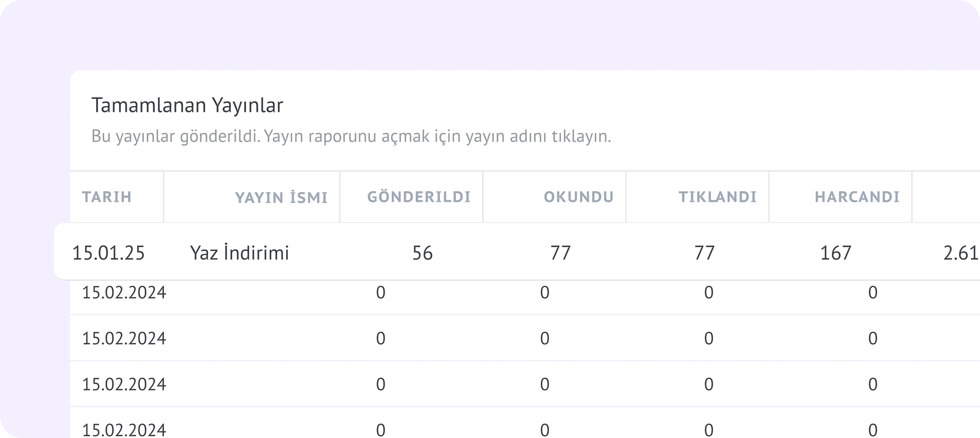Click the read count 77 under OKUNDU

point(560,253)
